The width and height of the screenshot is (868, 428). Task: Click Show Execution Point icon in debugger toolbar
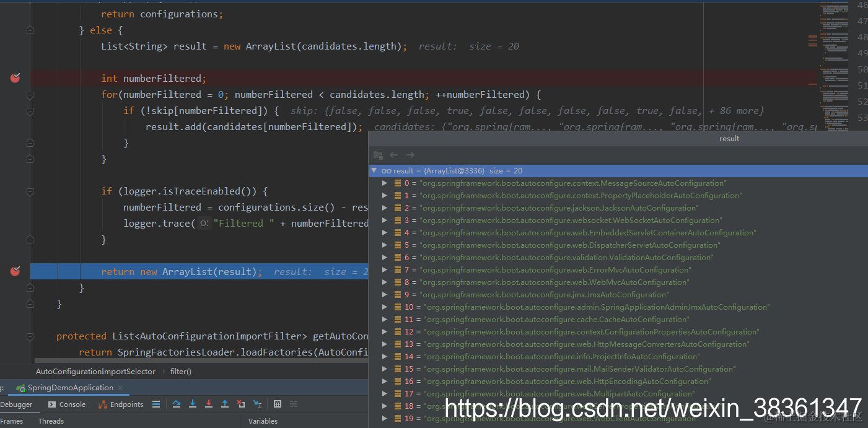[x=156, y=404]
